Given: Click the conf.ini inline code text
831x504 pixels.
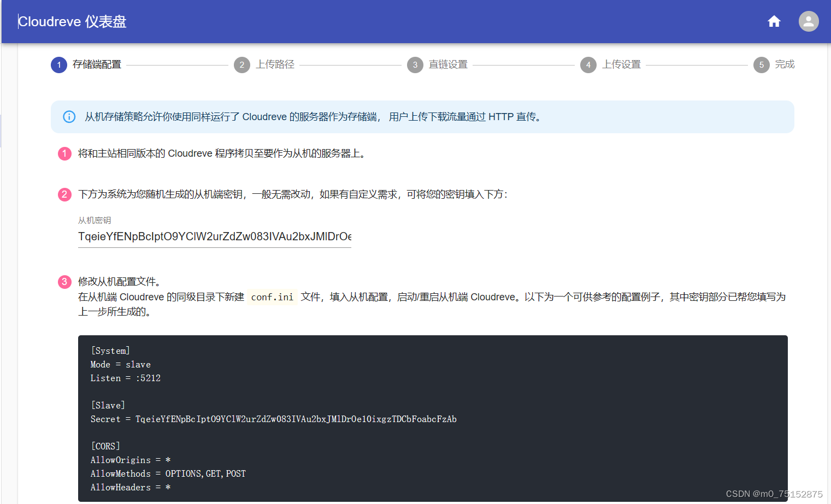Looking at the screenshot, I should 272,297.
